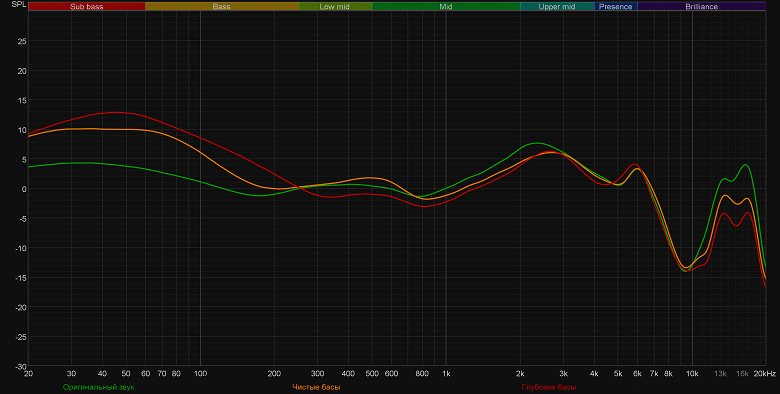Select the Mid frequency band
This screenshot has width=780, height=394.
446,6
